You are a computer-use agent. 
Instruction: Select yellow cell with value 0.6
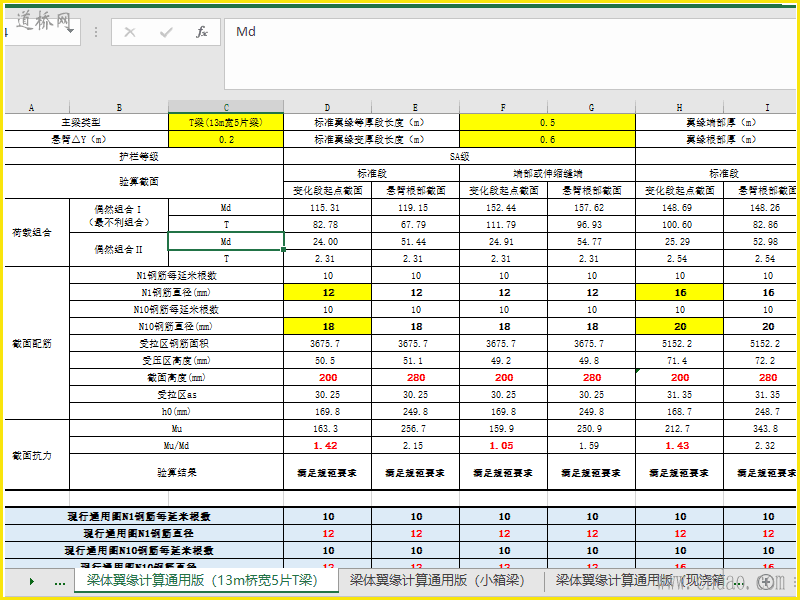coord(547,139)
